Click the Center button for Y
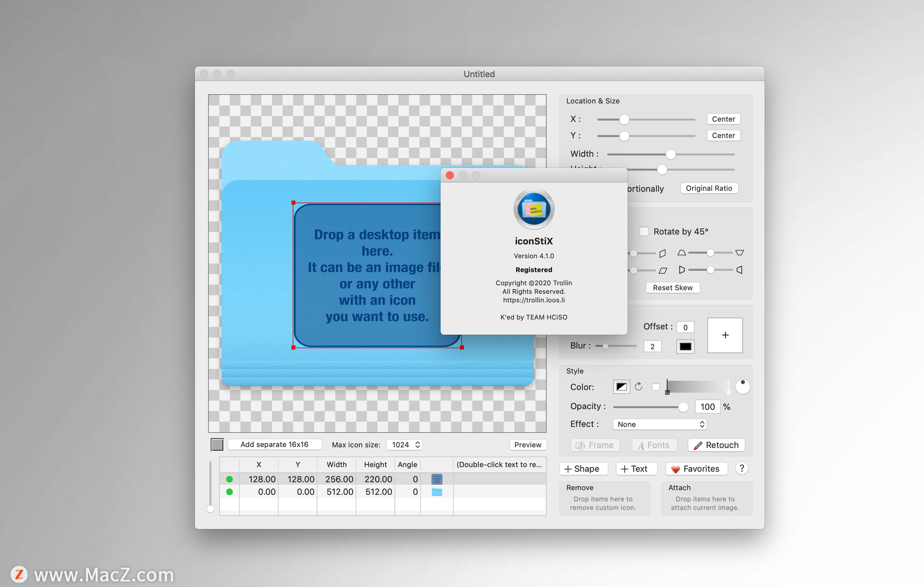The image size is (924, 587). (723, 135)
